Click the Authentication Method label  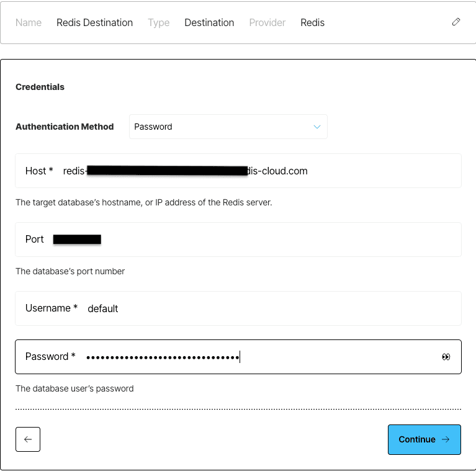65,127
